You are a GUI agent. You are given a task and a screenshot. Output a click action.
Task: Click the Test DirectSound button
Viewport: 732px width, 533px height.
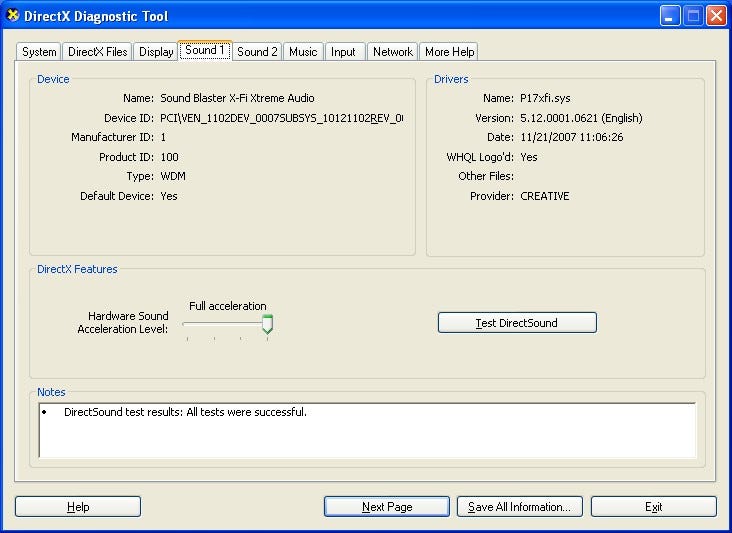[517, 323]
